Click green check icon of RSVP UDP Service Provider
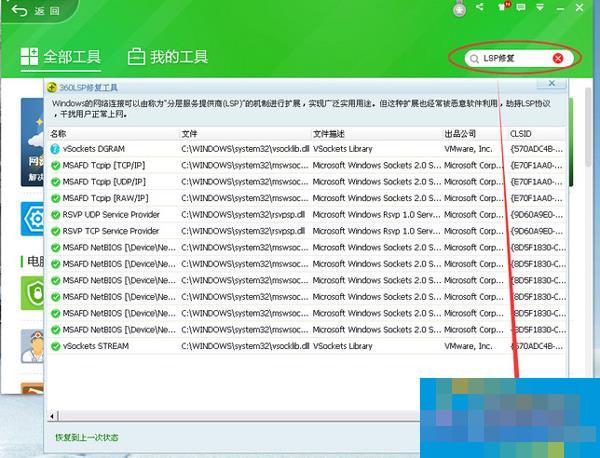The height and width of the screenshot is (458, 600). [x=55, y=215]
